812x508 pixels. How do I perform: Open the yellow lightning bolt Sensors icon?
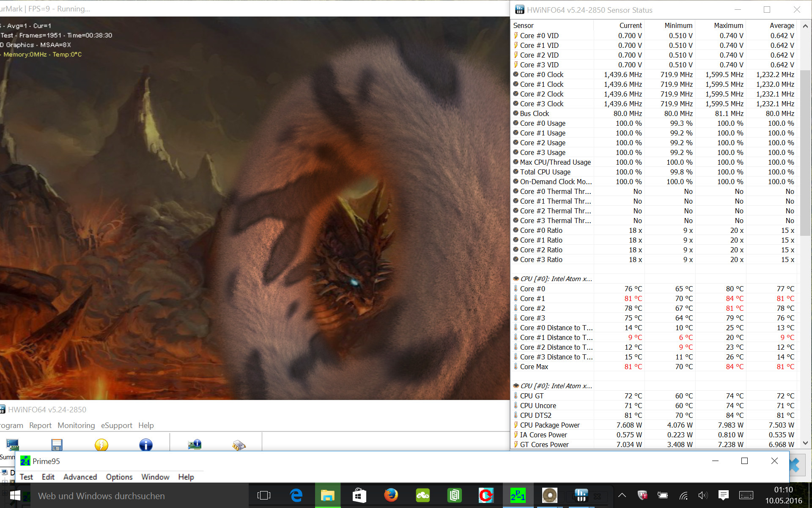pyautogui.click(x=101, y=445)
